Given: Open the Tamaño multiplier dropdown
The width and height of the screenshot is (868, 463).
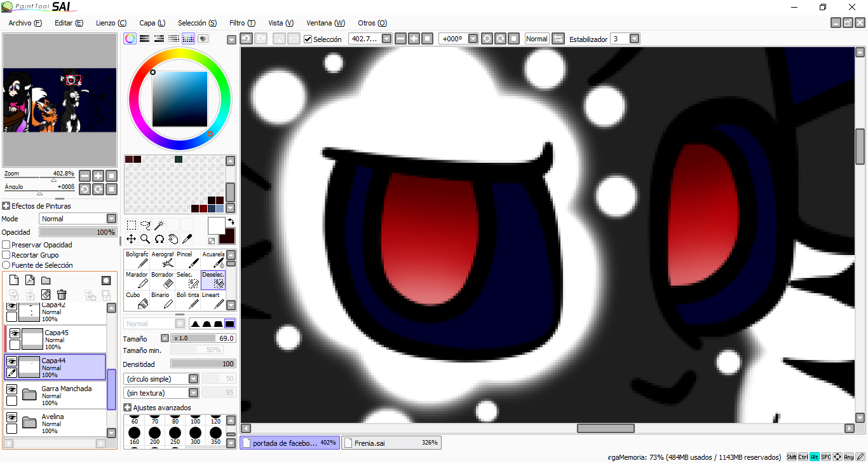Looking at the screenshot, I should [x=165, y=338].
